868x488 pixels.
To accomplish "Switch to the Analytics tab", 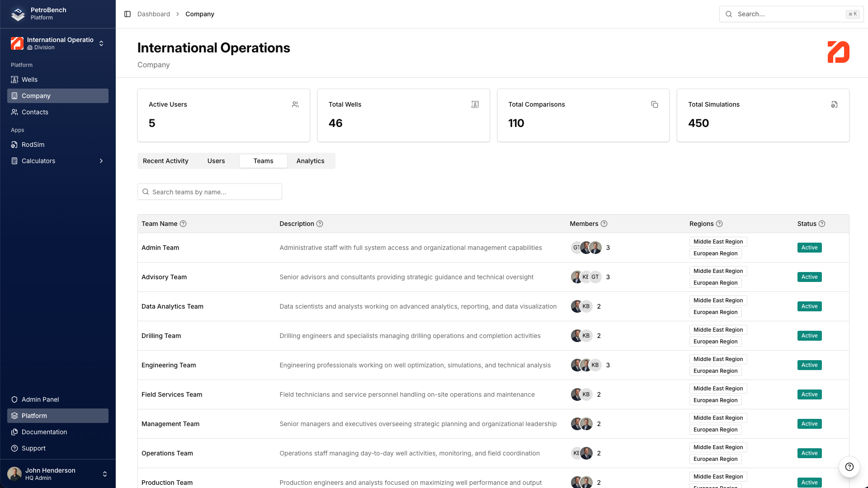I will [310, 161].
